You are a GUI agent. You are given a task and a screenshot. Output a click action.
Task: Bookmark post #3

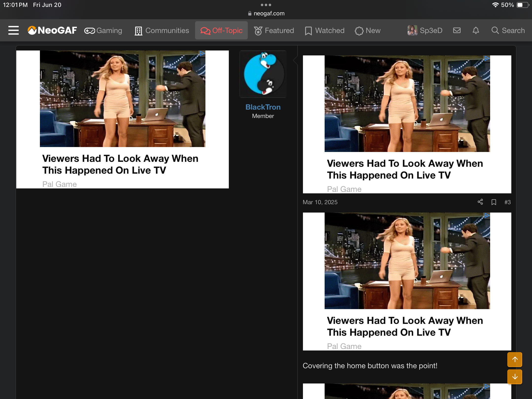(494, 202)
